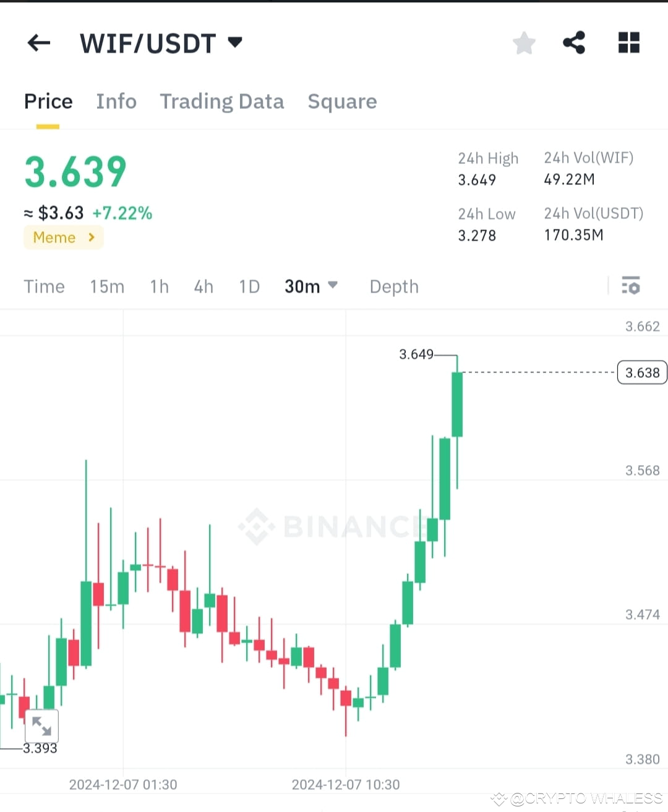Select the 15m candle interval
This screenshot has width=668, height=812.
[x=106, y=286]
